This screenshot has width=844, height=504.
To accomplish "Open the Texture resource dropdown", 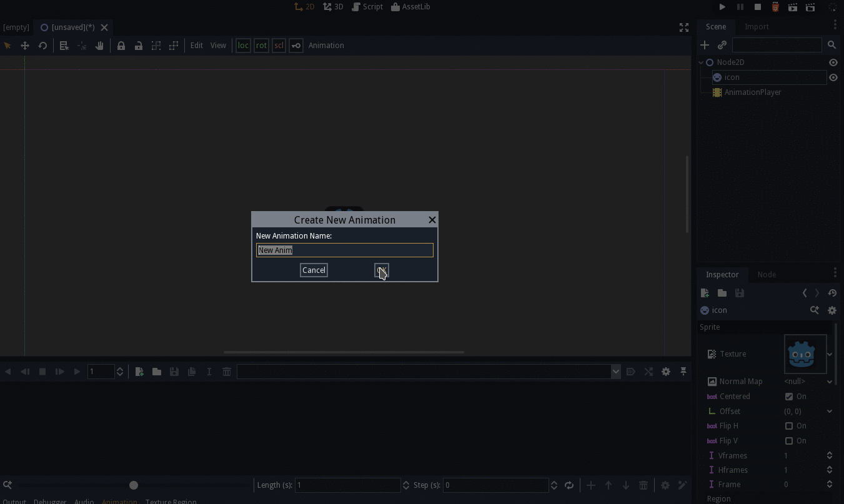I will [x=830, y=353].
